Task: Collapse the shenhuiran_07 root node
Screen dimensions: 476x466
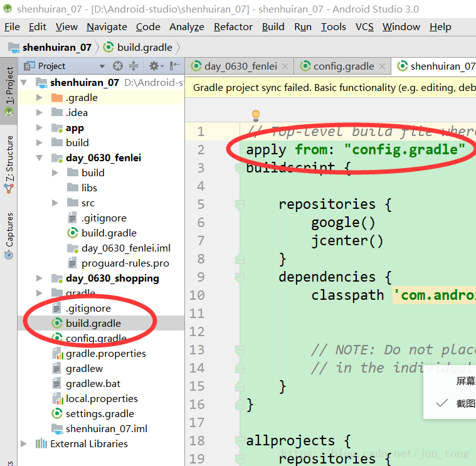Action: coord(24,82)
